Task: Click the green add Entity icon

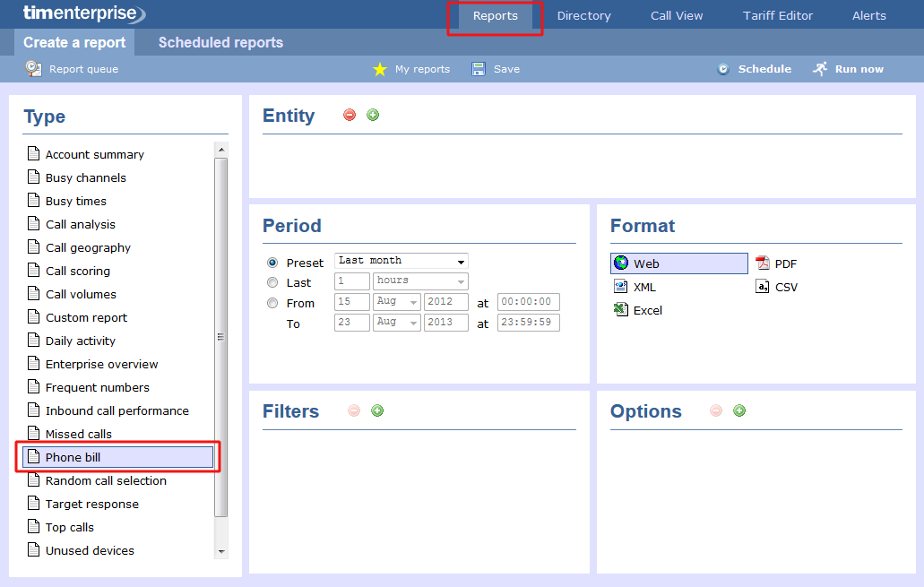Action: 373,115
